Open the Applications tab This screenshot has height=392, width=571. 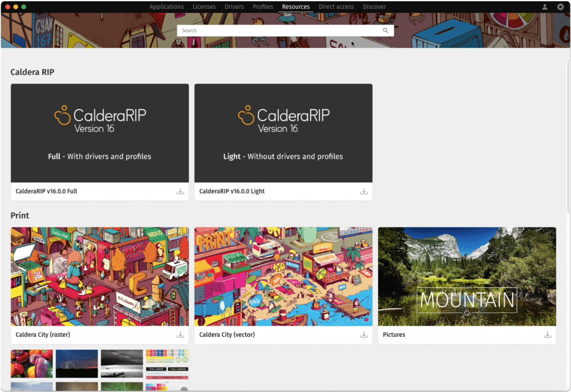point(166,7)
